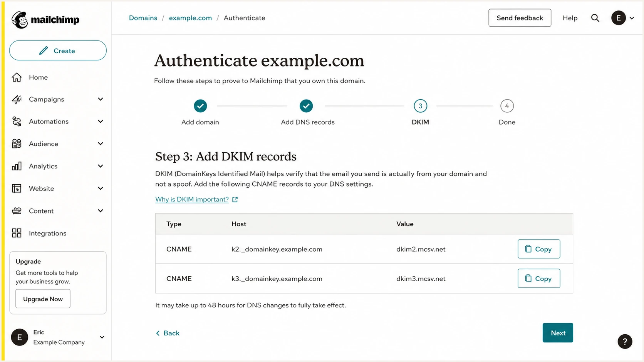
Task: Click the Domains breadcrumb link
Action: tap(143, 18)
